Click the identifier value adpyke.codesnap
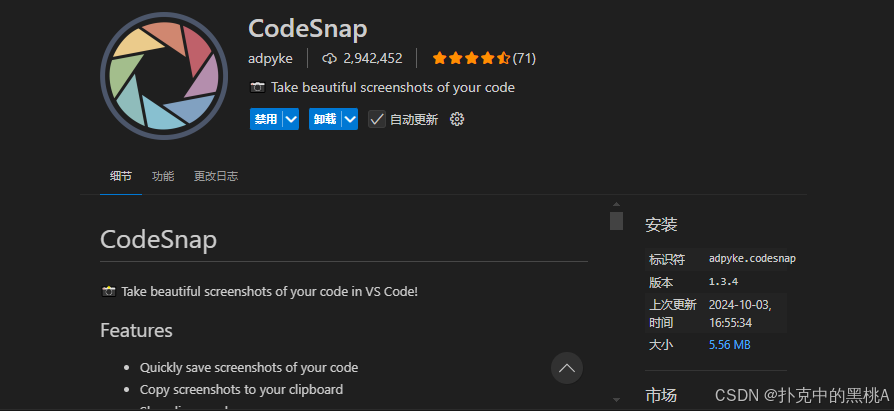The width and height of the screenshot is (894, 411). click(x=752, y=259)
